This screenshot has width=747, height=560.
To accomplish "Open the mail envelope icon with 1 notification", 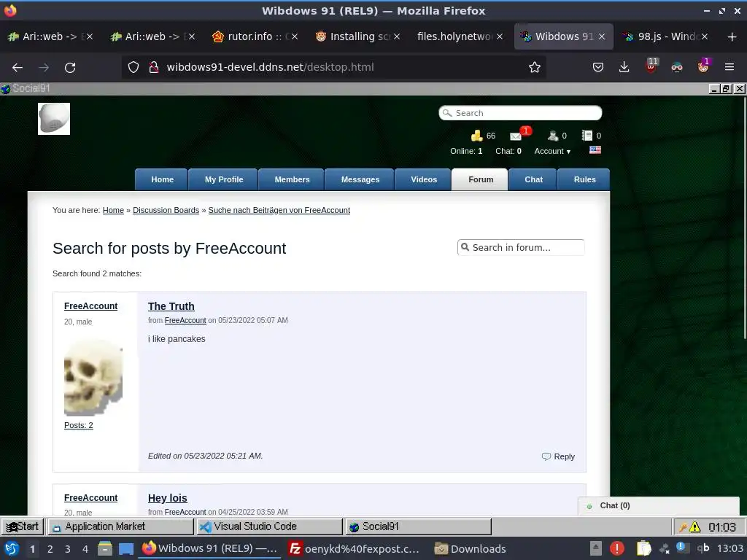I will point(516,136).
